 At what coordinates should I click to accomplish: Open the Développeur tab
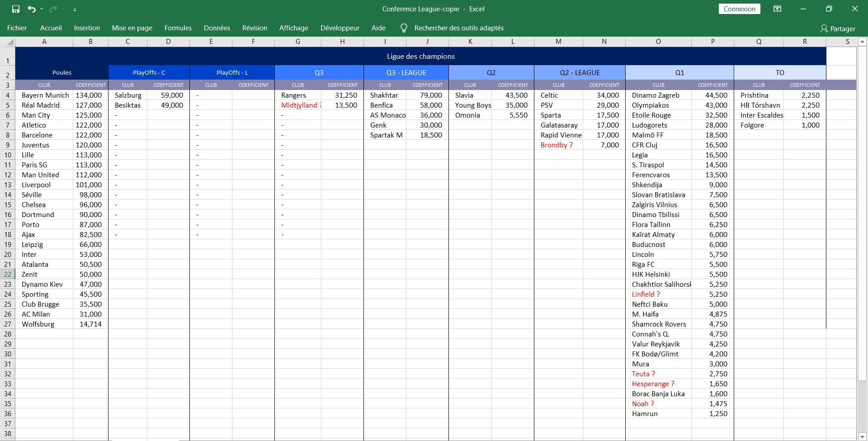point(340,28)
